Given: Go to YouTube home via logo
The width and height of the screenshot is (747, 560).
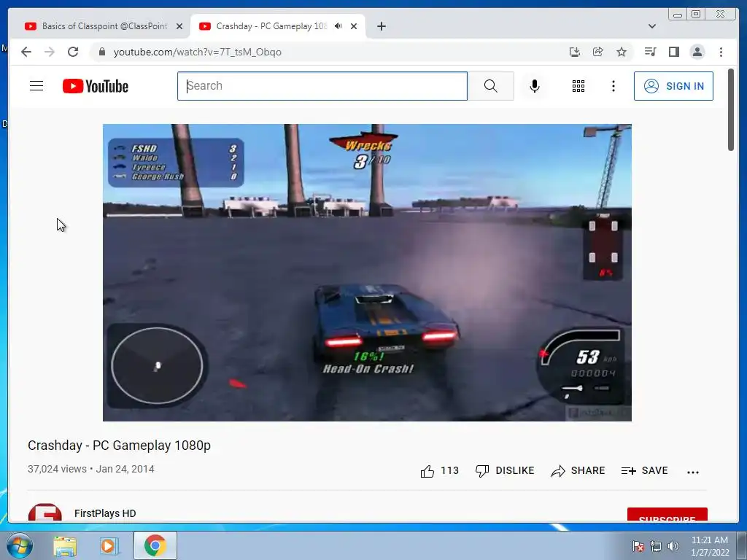Looking at the screenshot, I should 96,86.
